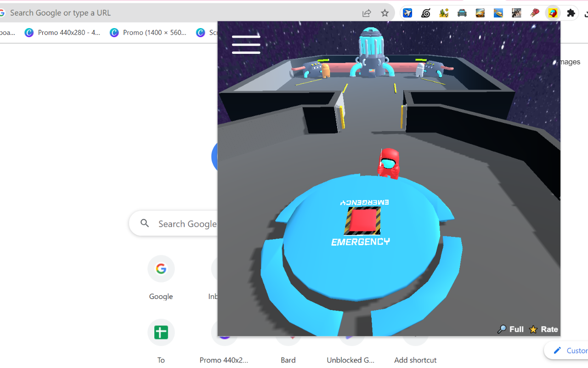This screenshot has height=368, width=588.
Task: Click the Rate star button
Action: tap(543, 329)
